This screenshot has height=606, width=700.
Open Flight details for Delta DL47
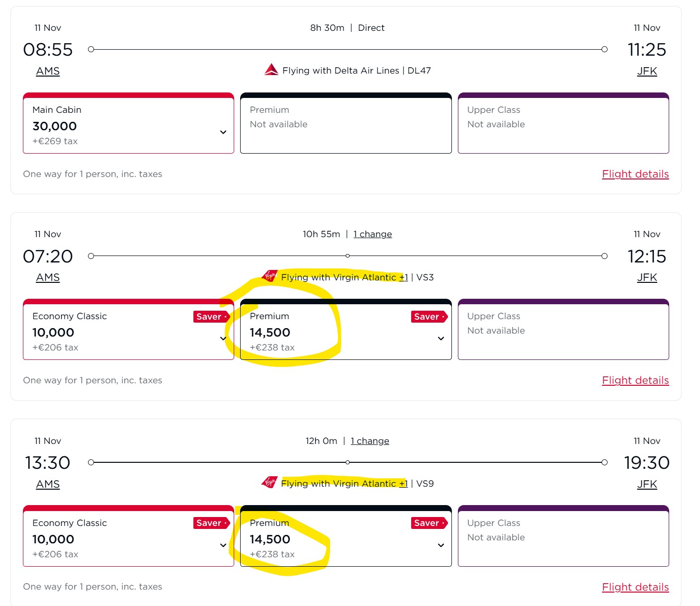pos(635,174)
